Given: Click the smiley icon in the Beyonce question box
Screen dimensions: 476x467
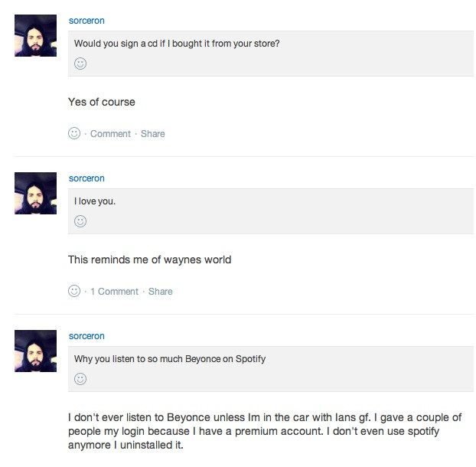Looking at the screenshot, I should [x=80, y=379].
